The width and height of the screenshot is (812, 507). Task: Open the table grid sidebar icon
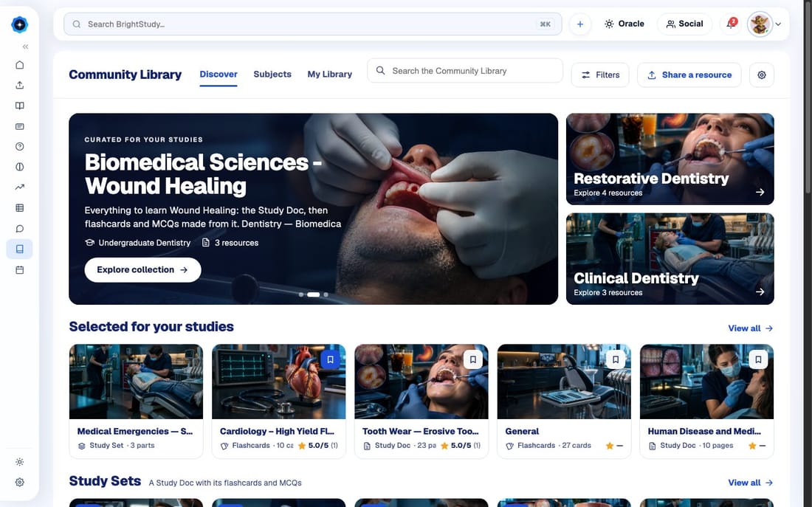(20, 207)
